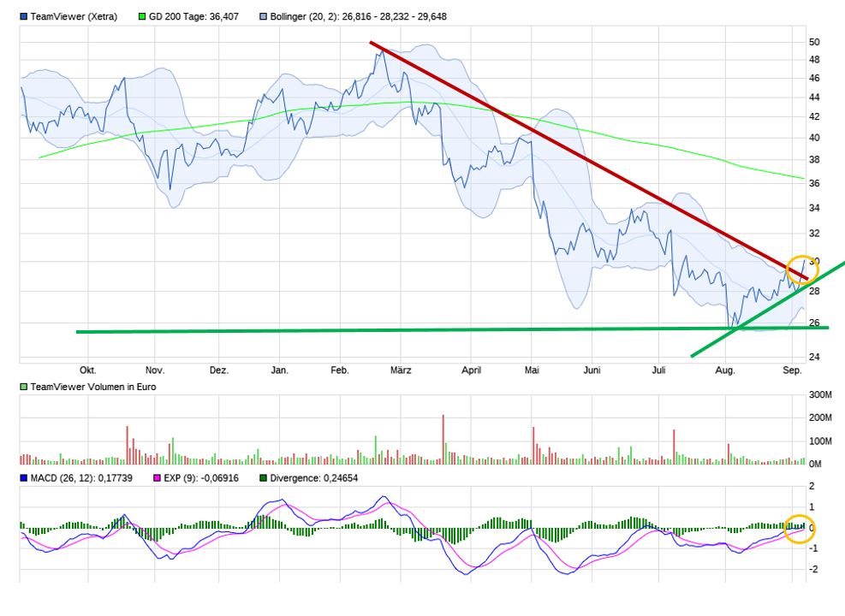Click the price axis value 26
This screenshot has width=845, height=616.
(x=814, y=323)
